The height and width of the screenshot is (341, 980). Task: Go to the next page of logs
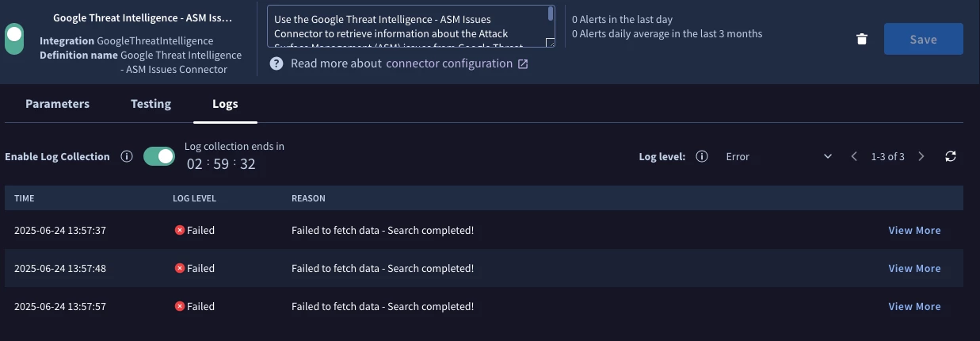tap(921, 156)
